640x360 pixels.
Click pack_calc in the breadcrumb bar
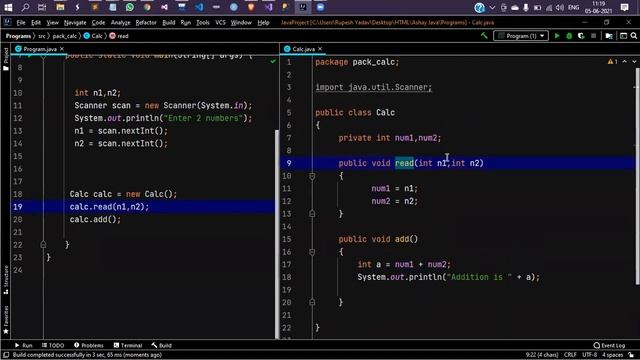(x=64, y=36)
